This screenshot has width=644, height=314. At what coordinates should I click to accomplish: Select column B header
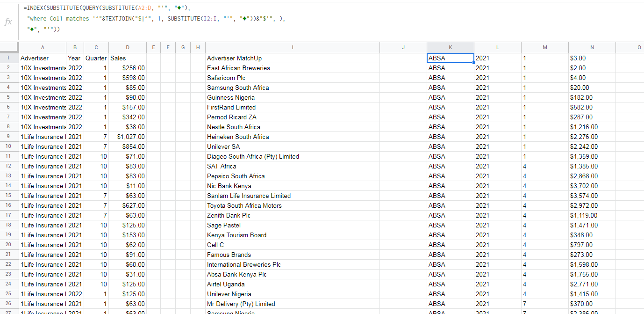[75, 47]
